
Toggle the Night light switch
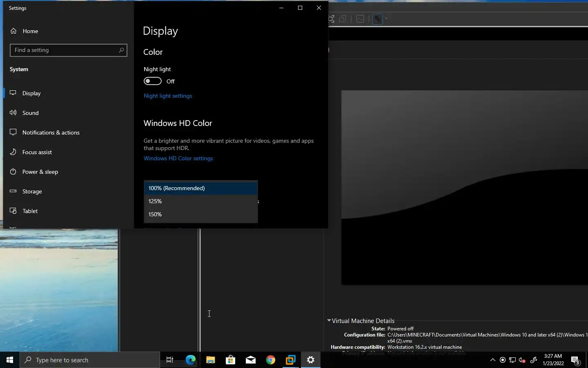(x=153, y=81)
